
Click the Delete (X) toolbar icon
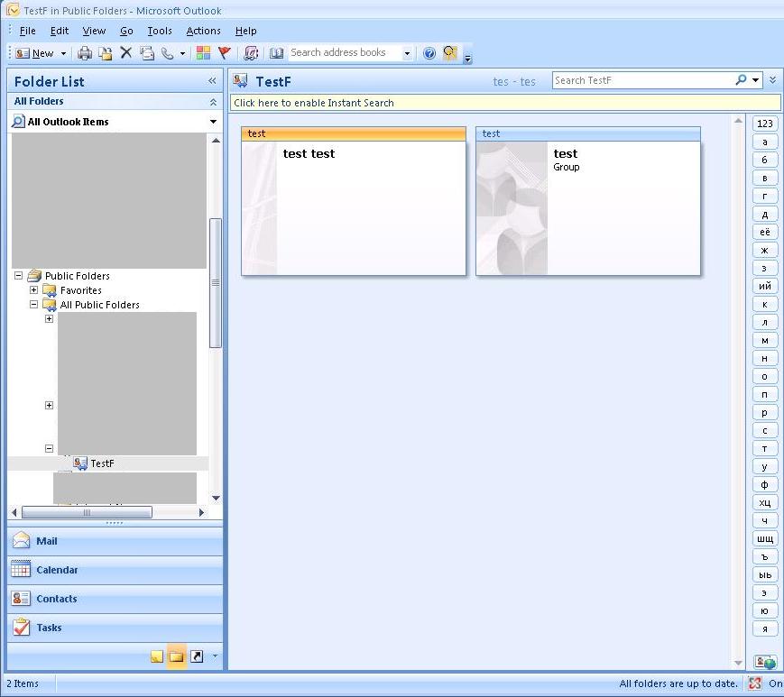126,52
